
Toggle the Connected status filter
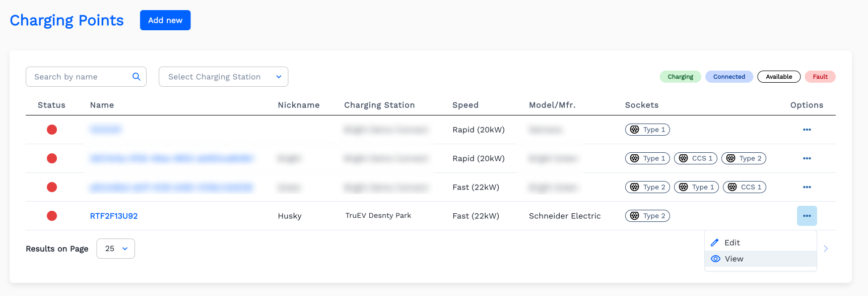point(728,77)
